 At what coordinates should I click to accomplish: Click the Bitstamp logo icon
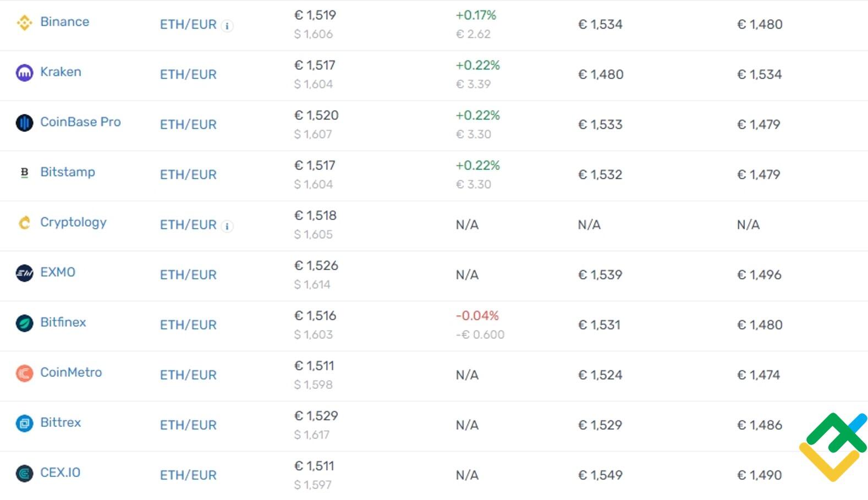24,173
